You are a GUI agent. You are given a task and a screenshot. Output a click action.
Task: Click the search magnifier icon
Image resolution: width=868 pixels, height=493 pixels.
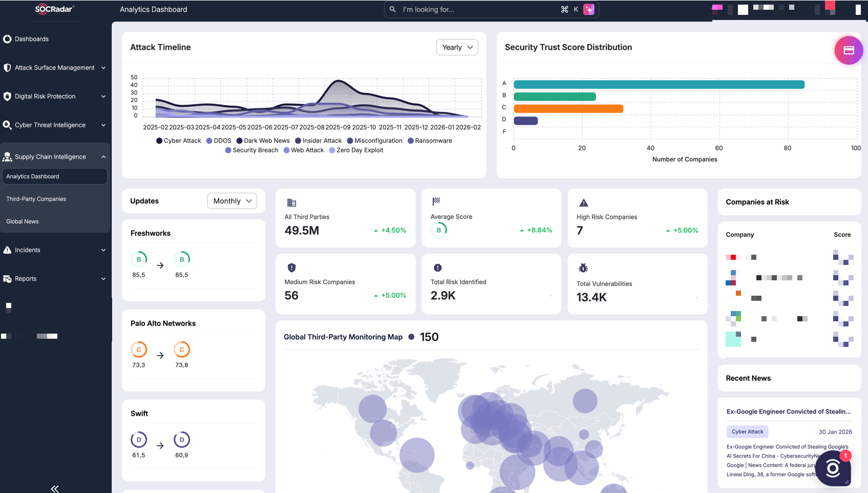point(393,9)
